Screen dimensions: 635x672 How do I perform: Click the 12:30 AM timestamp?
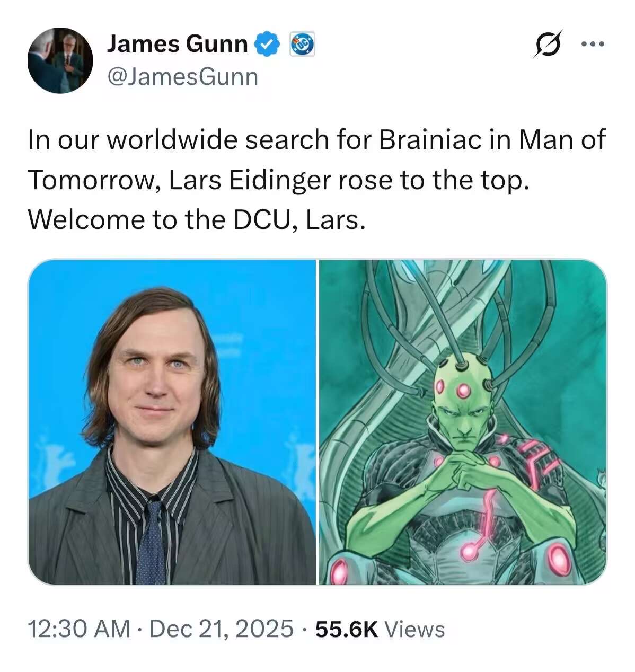[x=79, y=629]
